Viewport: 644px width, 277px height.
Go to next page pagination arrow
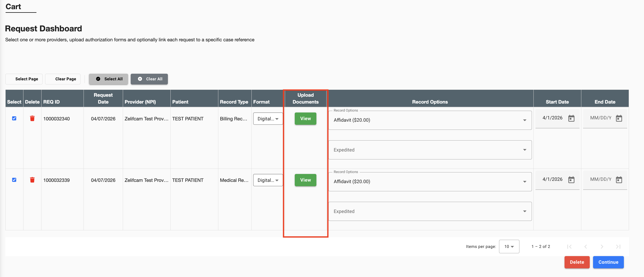[x=602, y=246]
